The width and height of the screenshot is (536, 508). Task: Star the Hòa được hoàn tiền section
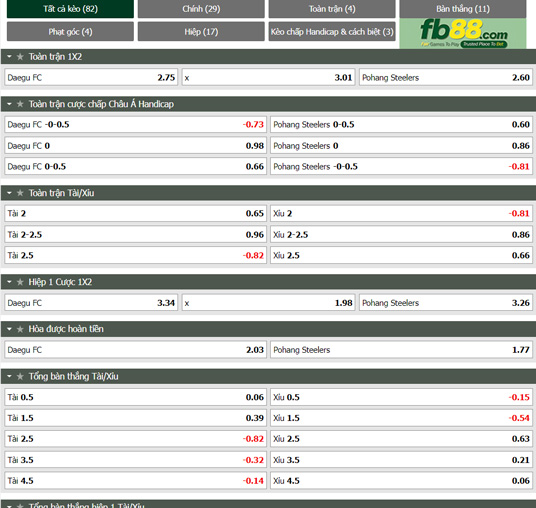tap(20, 329)
